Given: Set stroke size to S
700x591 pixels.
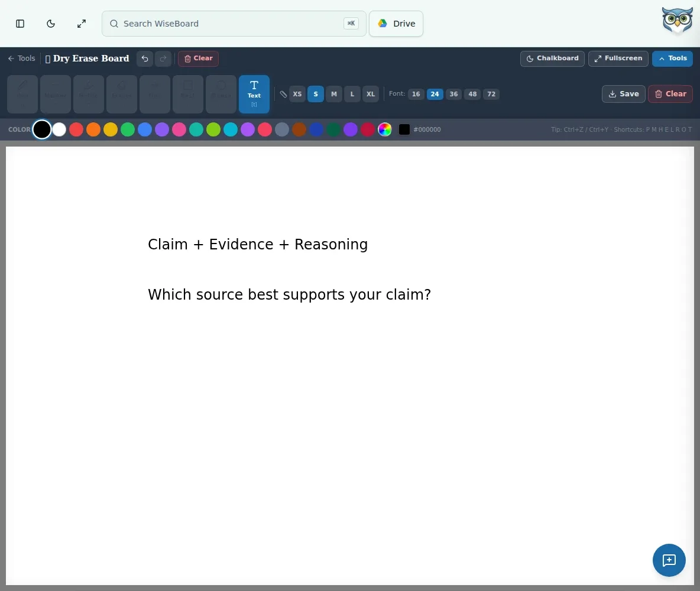Looking at the screenshot, I should point(316,94).
